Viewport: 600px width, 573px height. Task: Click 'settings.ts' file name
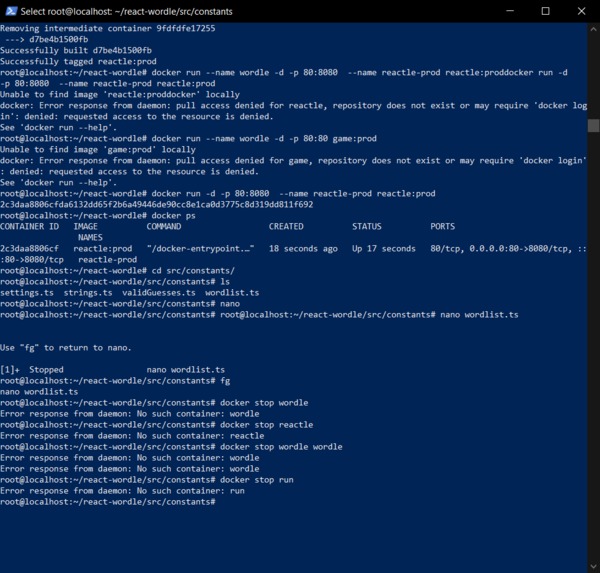[x=27, y=293]
